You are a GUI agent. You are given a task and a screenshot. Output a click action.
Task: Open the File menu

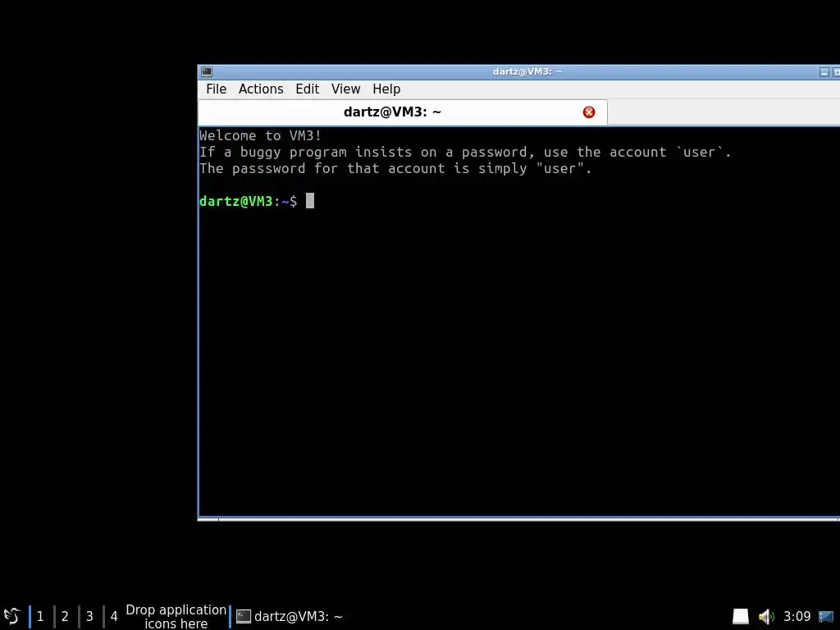pos(216,89)
